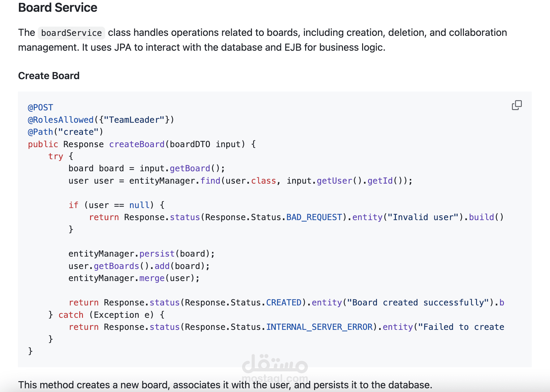
Task: Click the @POST annotation
Action: coord(41,108)
